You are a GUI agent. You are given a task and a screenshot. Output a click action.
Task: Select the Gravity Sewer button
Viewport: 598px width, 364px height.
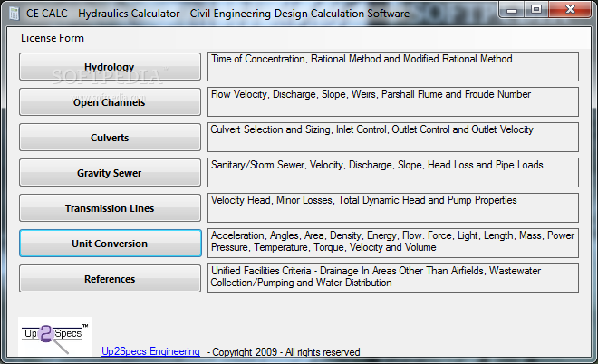110,173
